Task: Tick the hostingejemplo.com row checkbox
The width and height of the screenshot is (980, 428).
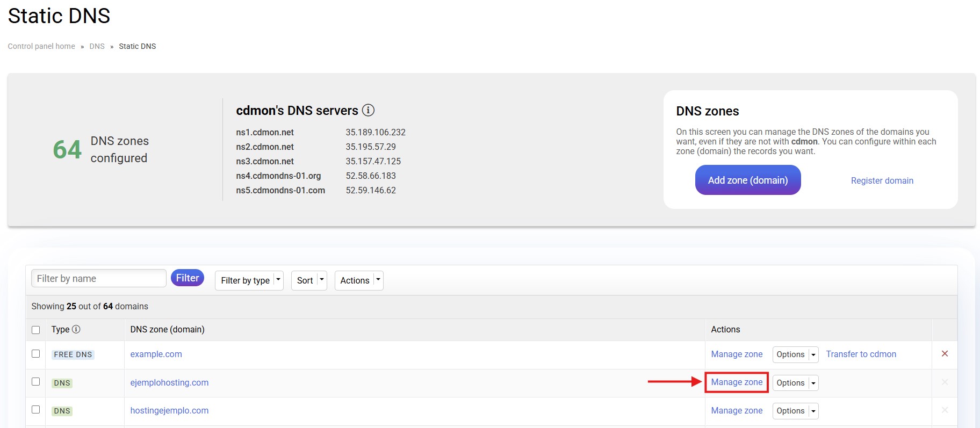Action: [36, 410]
